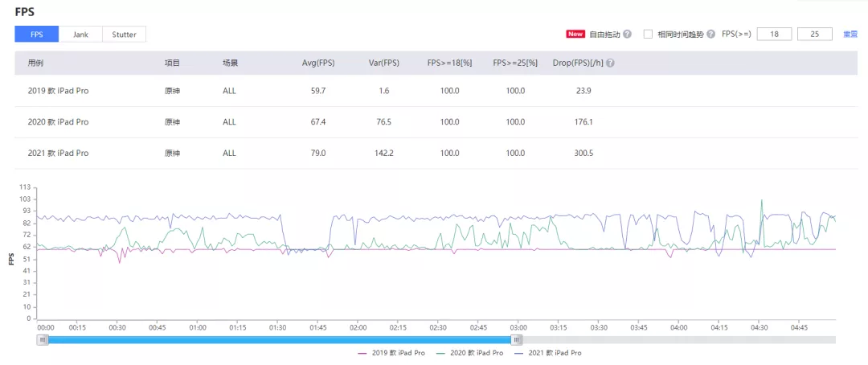Toggle the 2019 款 iPad Pro legend entry
This screenshot has height=365, width=868.
[392, 353]
